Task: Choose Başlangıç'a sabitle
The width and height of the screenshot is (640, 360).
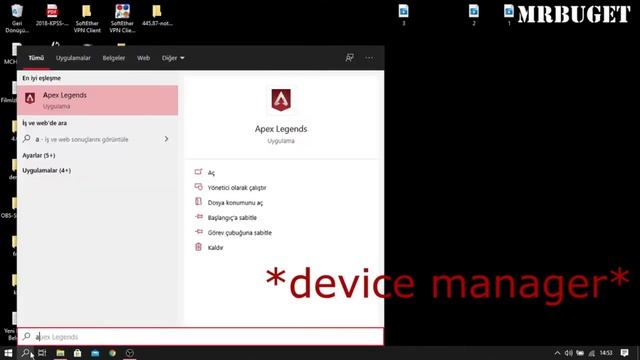Action: 232,218
